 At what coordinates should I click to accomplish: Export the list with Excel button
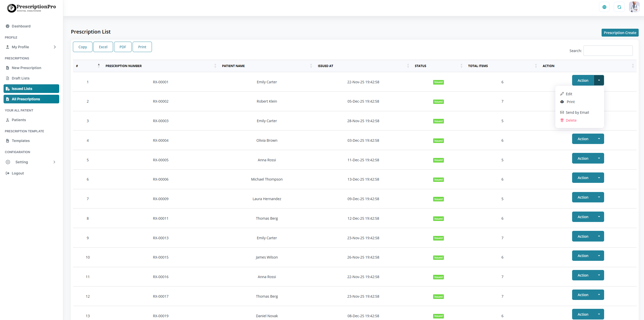103,47
